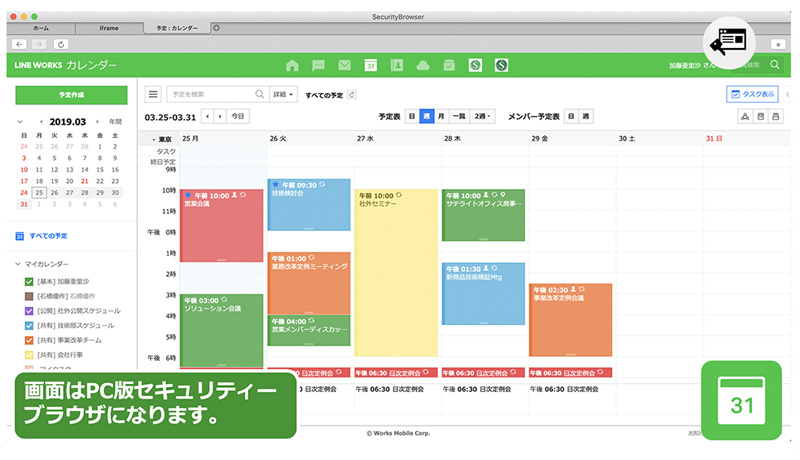Open the mail envelope icon in the header
800x460 pixels.
[344, 65]
